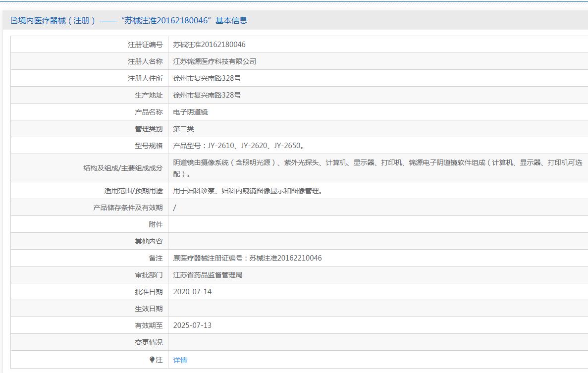Select registration number 苏械注准20162180046 value cell
Viewport: 588px width, 373px height.
point(209,45)
